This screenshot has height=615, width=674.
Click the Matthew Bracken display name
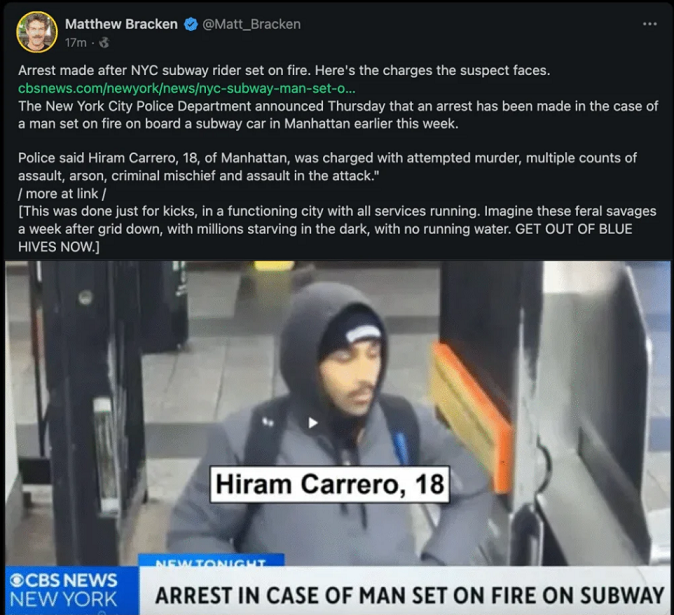(x=121, y=24)
